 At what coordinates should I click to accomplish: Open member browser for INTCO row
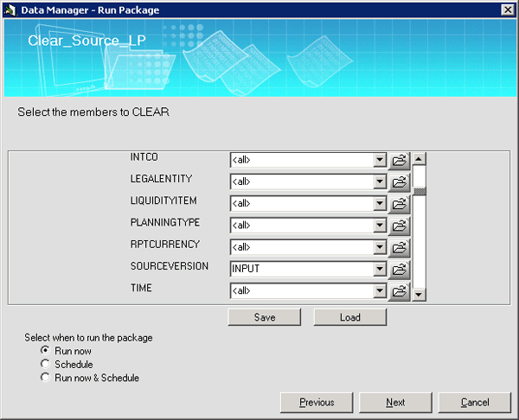pos(399,160)
